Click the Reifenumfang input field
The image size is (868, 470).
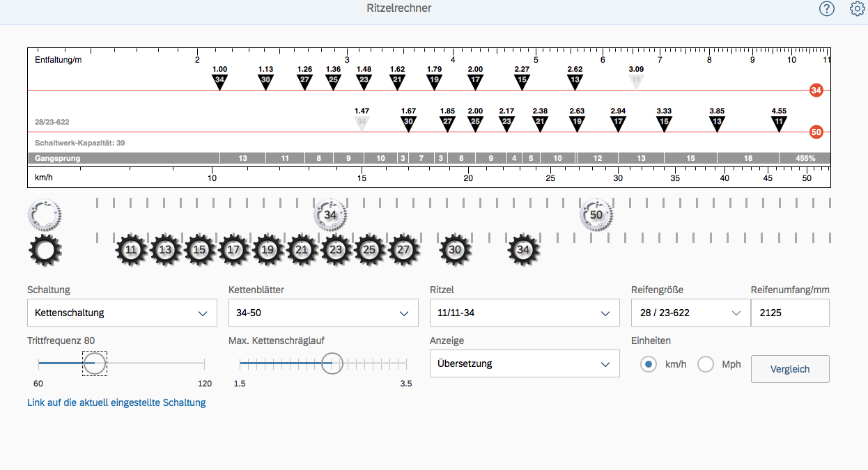coord(790,313)
